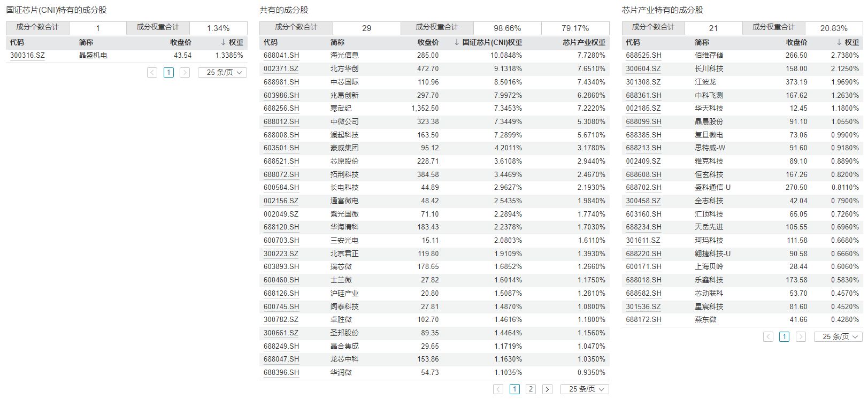
Task: Click the 10.0848% weight cell
Action: pos(506,56)
